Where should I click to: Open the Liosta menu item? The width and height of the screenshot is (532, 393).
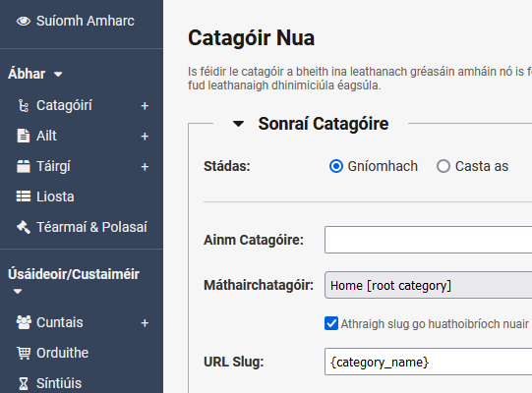(x=55, y=196)
